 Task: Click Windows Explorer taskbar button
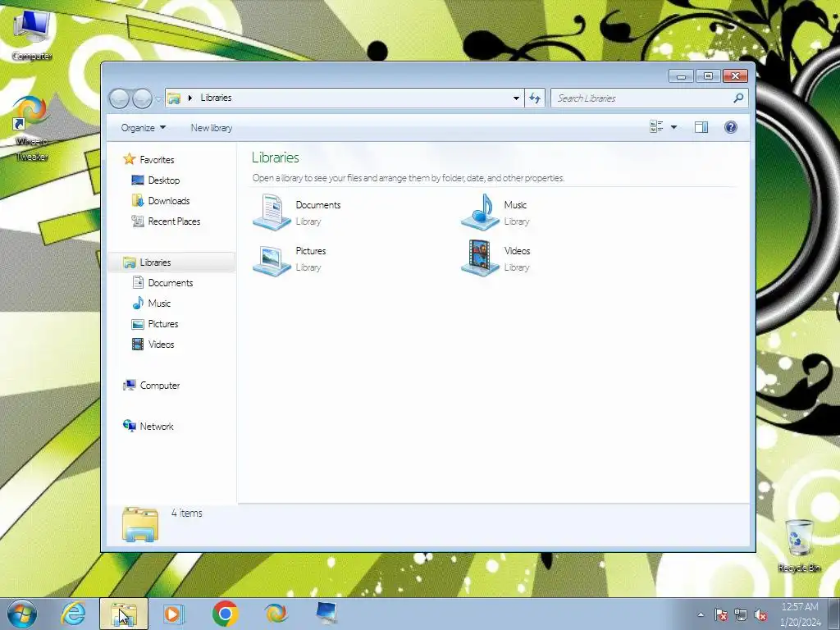coord(124,614)
